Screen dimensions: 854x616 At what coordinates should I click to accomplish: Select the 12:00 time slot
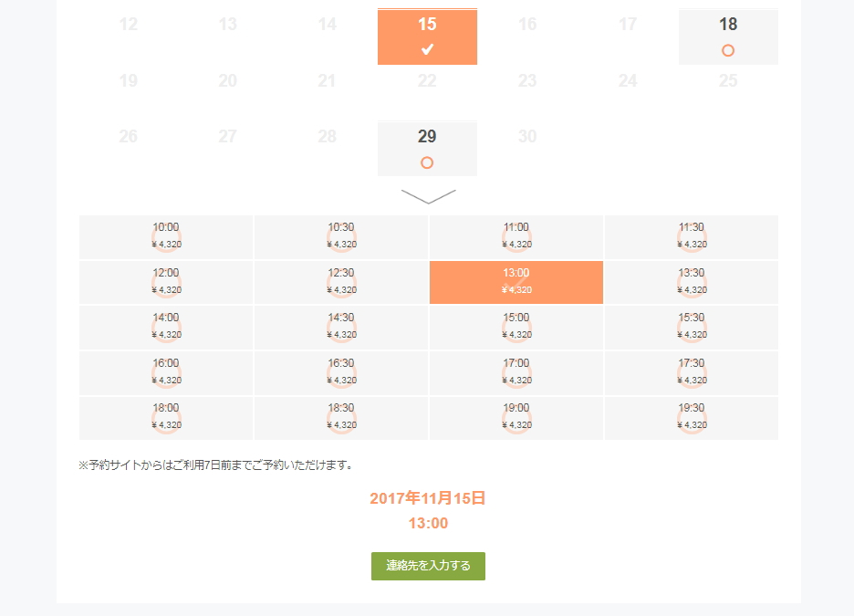166,282
